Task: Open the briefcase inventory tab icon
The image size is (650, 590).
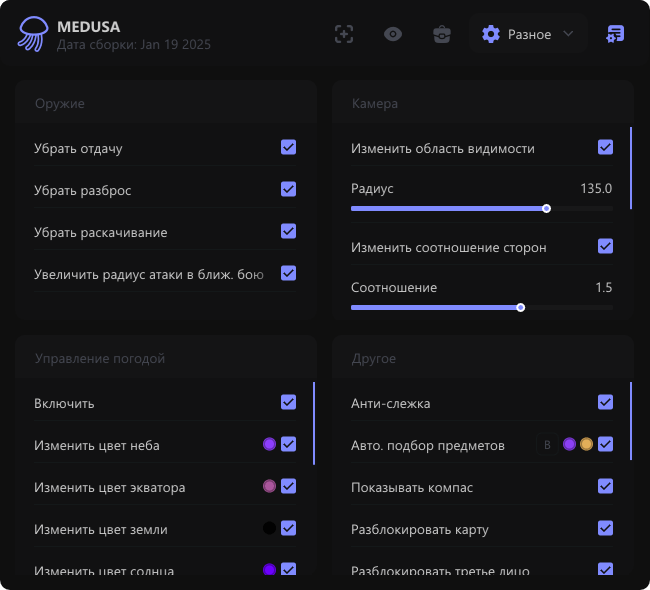Action: (441, 34)
